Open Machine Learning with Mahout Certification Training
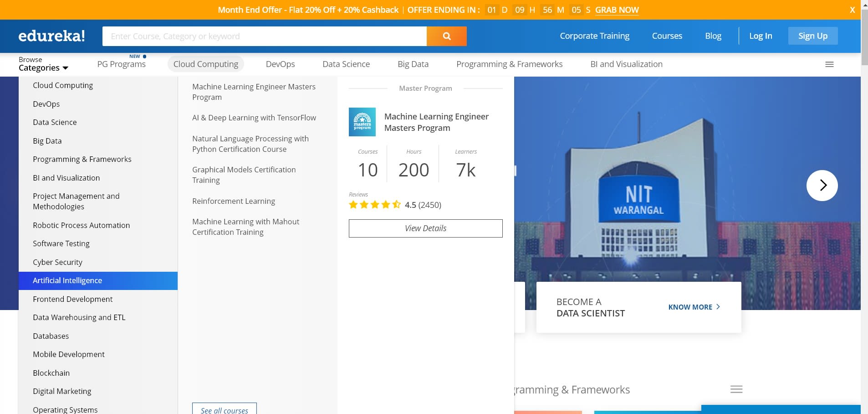This screenshot has width=868, height=414. coord(245,227)
